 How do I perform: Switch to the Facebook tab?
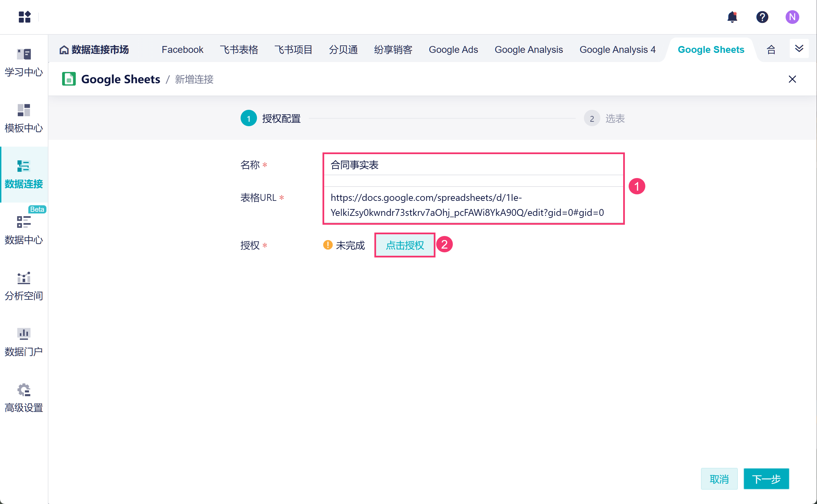183,50
